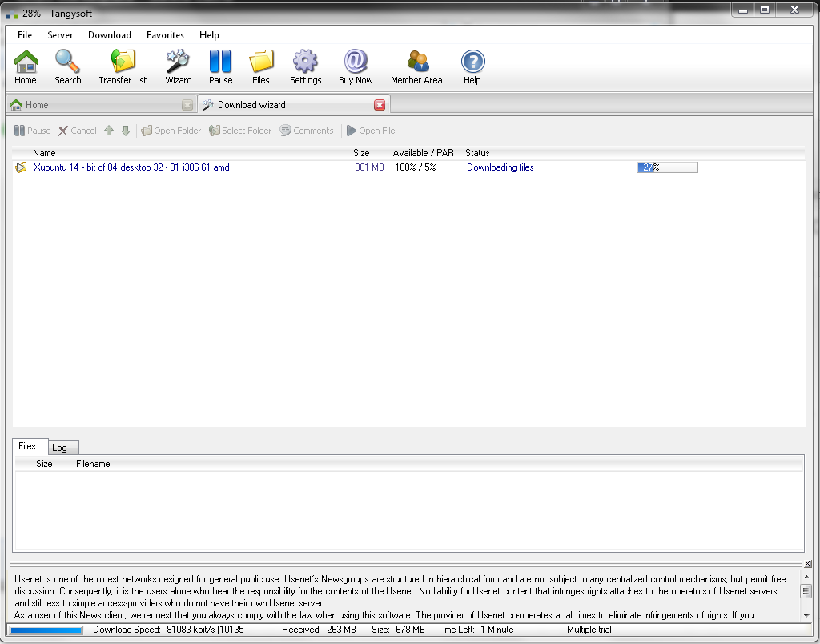Sort by Available / PAR column header
Viewport: 820px width, 644px height.
[423, 153]
